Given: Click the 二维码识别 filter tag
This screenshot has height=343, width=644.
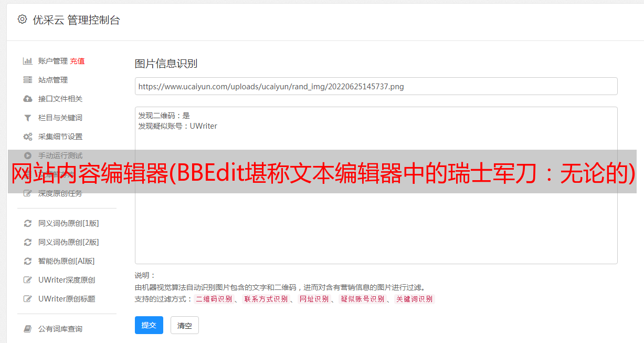Looking at the screenshot, I should click(x=214, y=299).
